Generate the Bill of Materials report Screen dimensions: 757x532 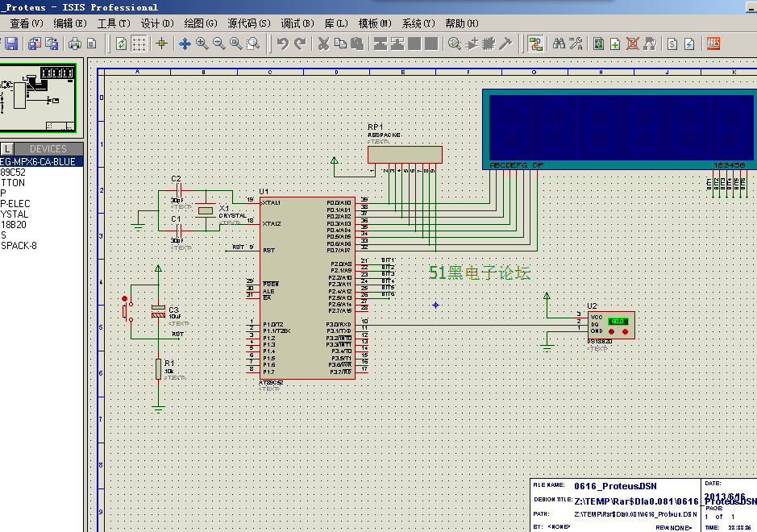pyautogui.click(x=672, y=44)
